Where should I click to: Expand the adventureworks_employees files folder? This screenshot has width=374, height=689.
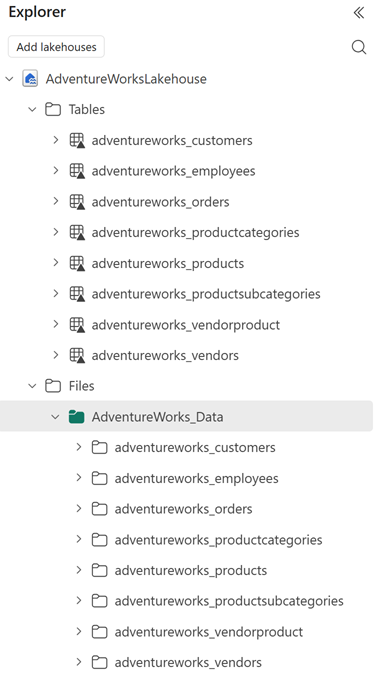click(x=79, y=478)
